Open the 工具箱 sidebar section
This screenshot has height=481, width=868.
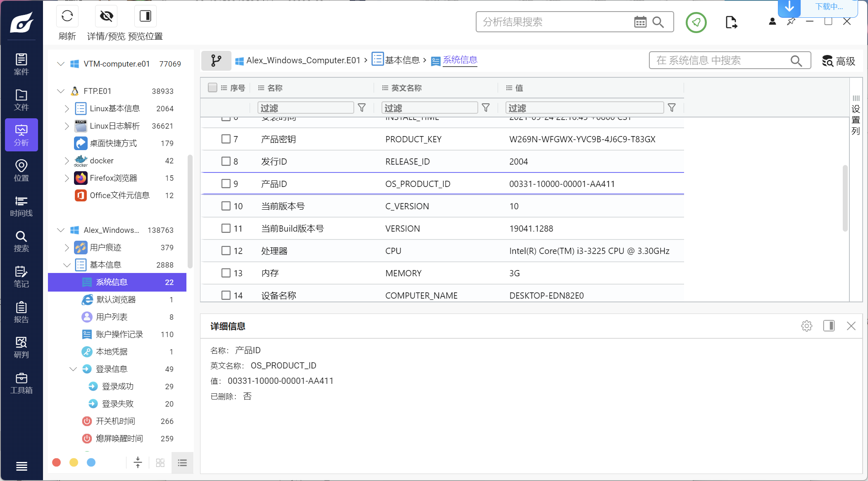[x=21, y=383]
